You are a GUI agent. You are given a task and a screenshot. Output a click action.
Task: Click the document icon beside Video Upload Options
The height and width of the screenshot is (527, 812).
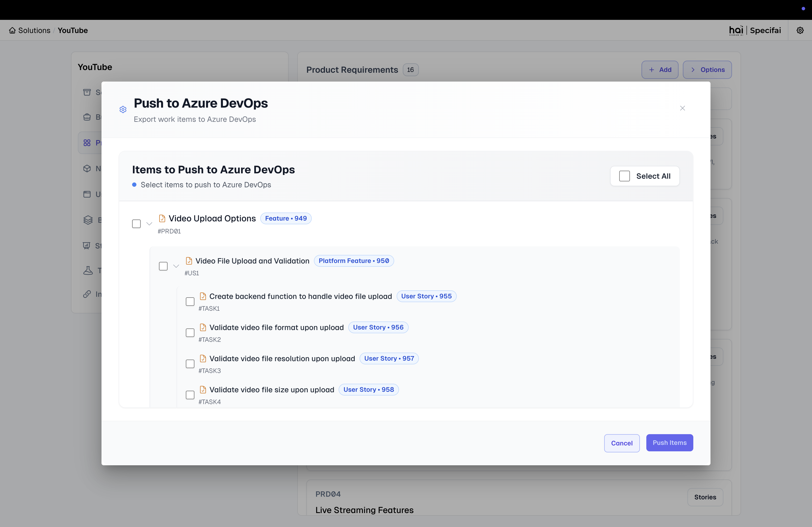point(162,218)
